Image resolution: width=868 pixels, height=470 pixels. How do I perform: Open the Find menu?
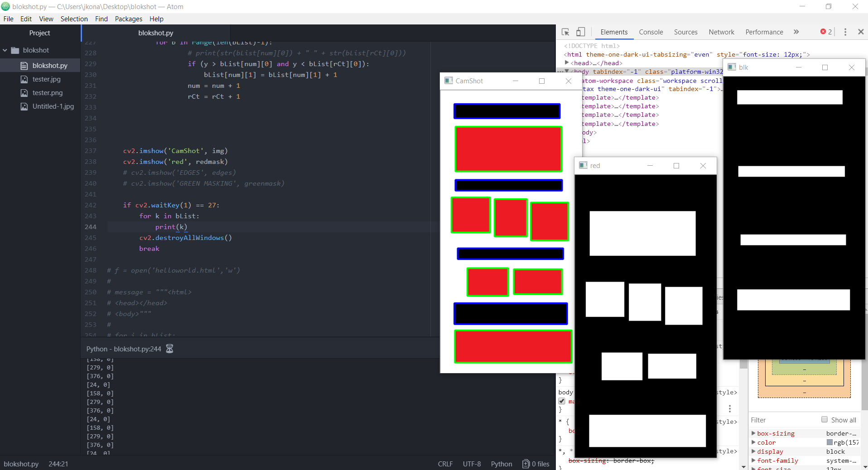click(101, 19)
